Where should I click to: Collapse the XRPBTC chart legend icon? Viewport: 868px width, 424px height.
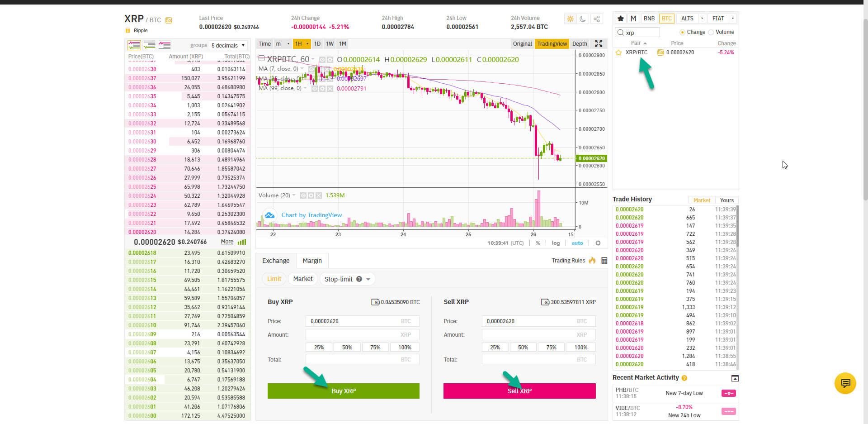click(261, 58)
